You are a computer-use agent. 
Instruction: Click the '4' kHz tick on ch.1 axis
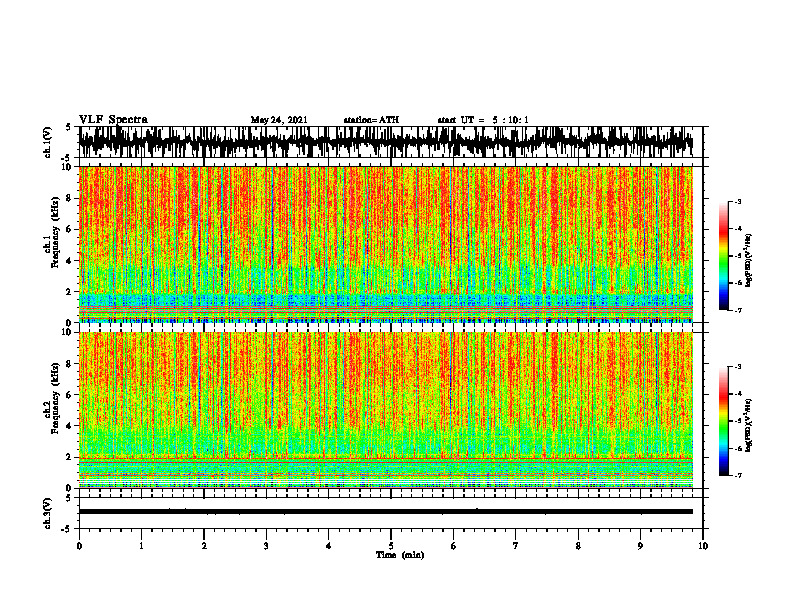70,261
